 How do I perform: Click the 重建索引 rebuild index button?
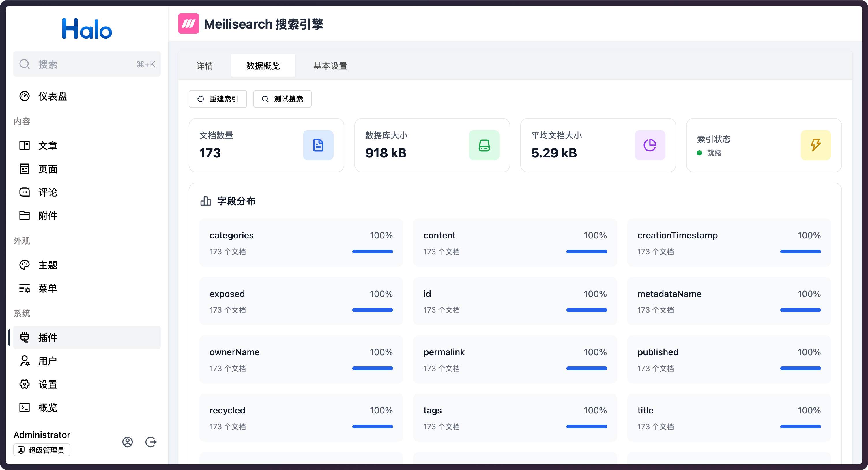(x=218, y=99)
